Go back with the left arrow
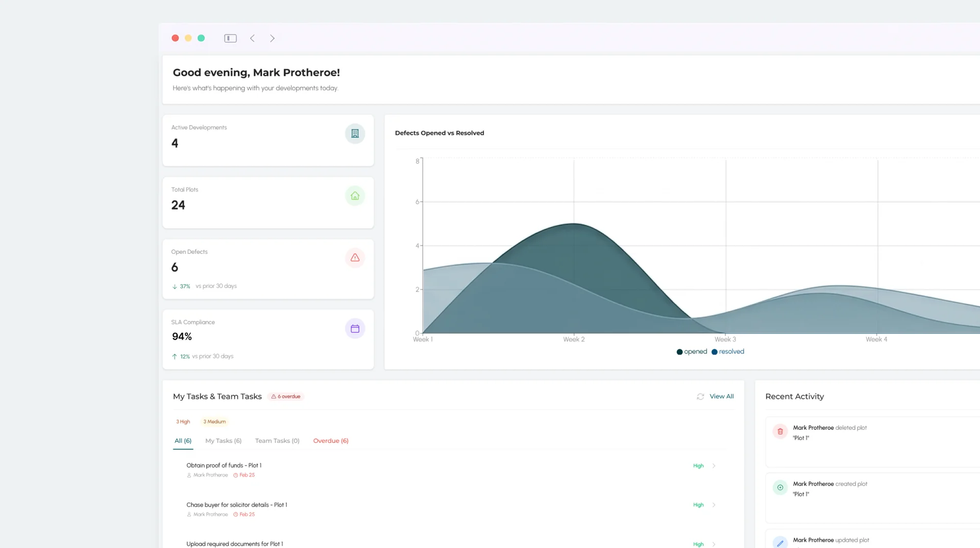Screen dimensions: 980x548 pos(252,38)
